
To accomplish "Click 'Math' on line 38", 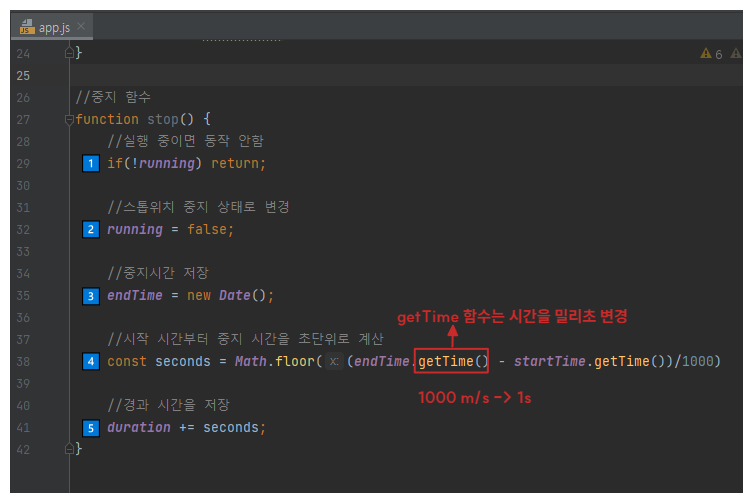I will [x=251, y=361].
